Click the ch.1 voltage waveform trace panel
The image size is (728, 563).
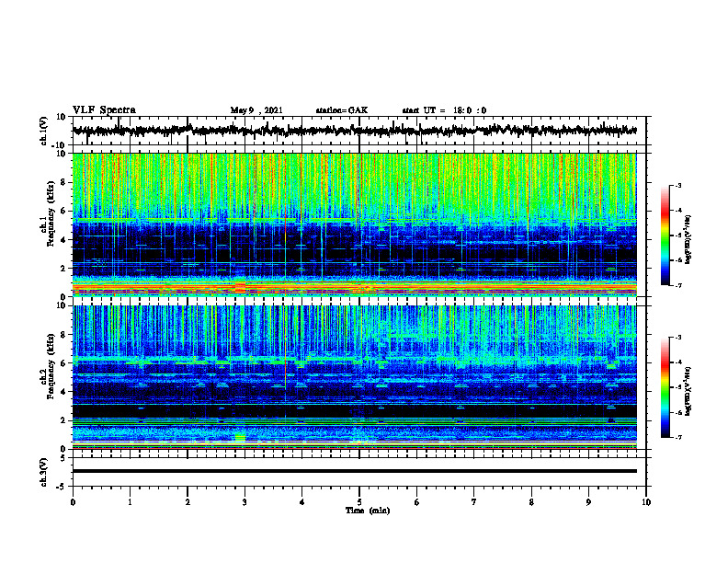358,131
